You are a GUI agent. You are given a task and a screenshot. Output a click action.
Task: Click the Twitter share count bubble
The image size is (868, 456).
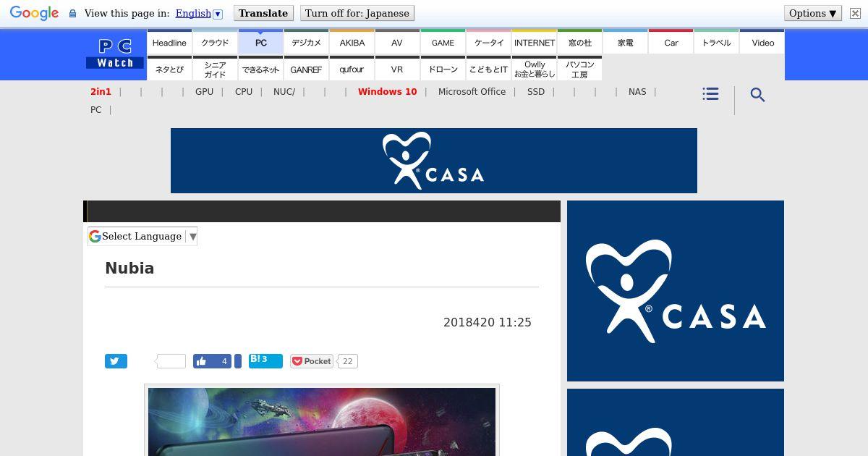tap(171, 361)
